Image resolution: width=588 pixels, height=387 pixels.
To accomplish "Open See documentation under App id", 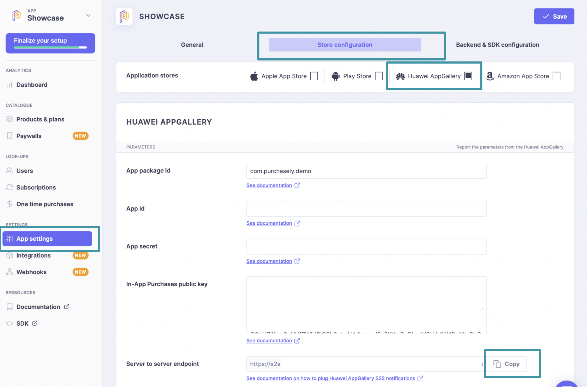I will click(x=270, y=223).
